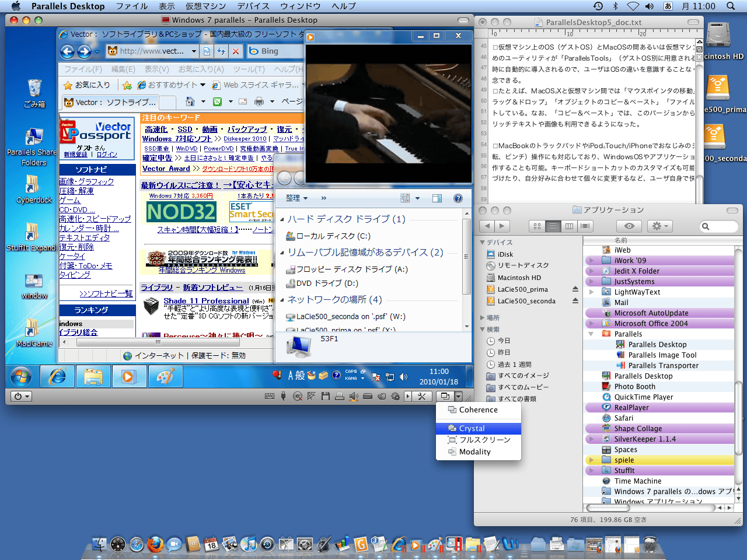Open the Shade 11 Professional link
This screenshot has width=747, height=560.
(206, 301)
